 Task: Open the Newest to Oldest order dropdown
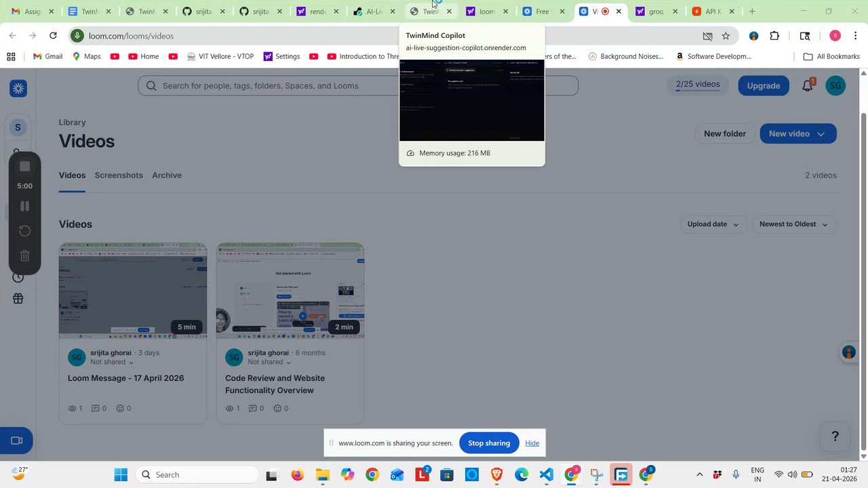pyautogui.click(x=794, y=224)
